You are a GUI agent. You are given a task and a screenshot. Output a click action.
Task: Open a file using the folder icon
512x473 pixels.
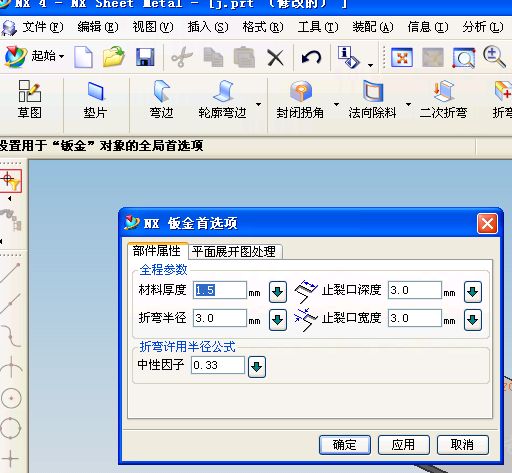point(114,57)
